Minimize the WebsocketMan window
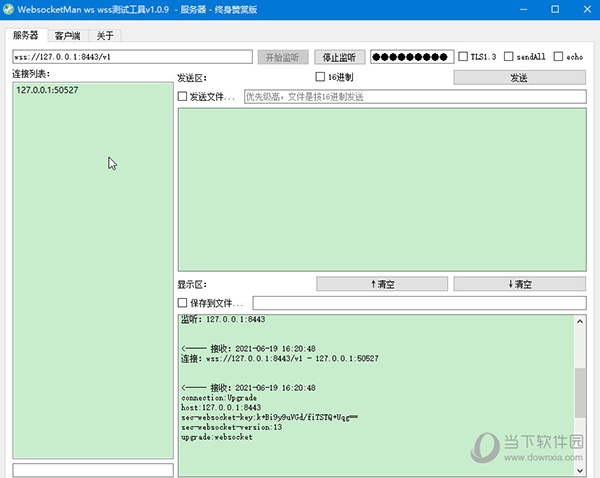Image resolution: width=600 pixels, height=478 pixels. [523, 9]
